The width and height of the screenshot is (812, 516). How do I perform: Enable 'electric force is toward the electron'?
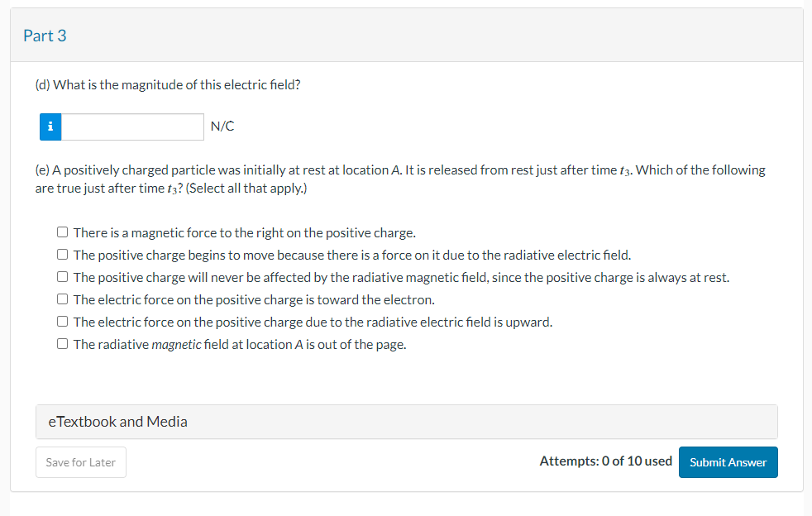[x=63, y=300]
